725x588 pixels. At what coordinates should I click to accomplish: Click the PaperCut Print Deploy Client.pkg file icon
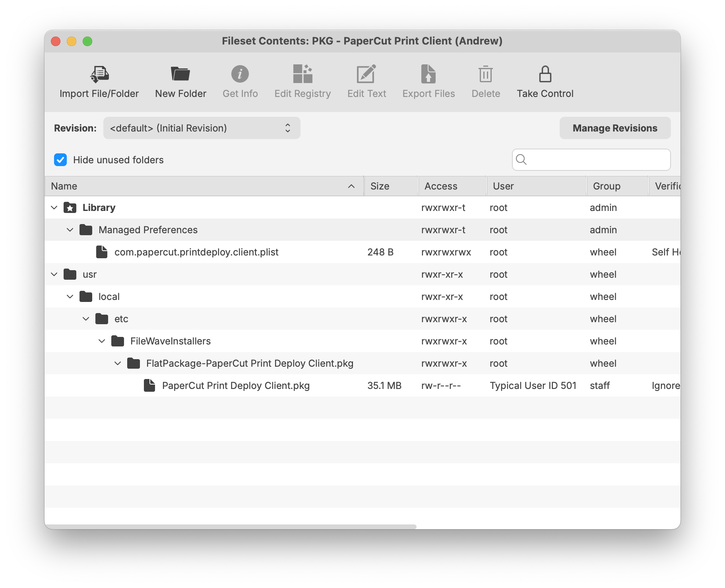pos(149,385)
